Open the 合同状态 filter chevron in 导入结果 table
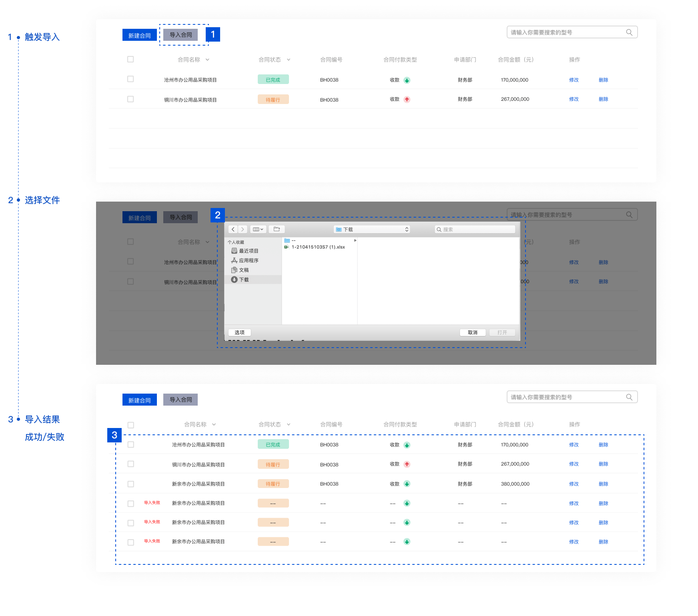The image size is (698, 616). click(289, 424)
